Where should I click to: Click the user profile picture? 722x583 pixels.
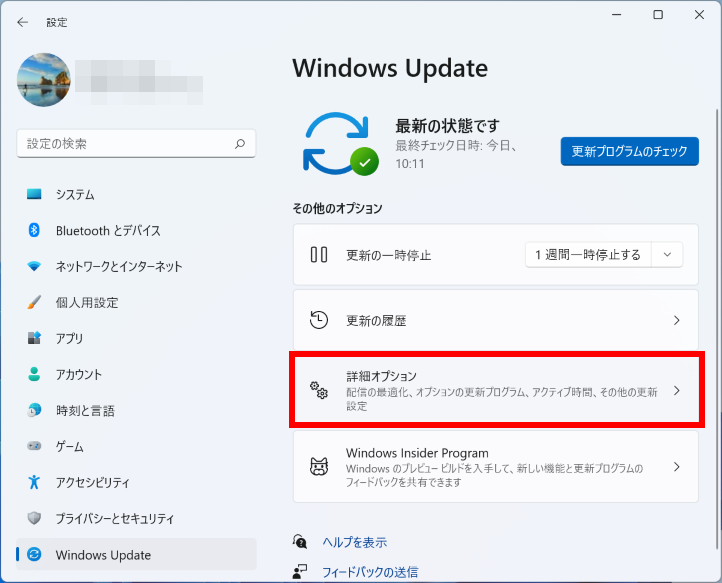click(x=44, y=80)
